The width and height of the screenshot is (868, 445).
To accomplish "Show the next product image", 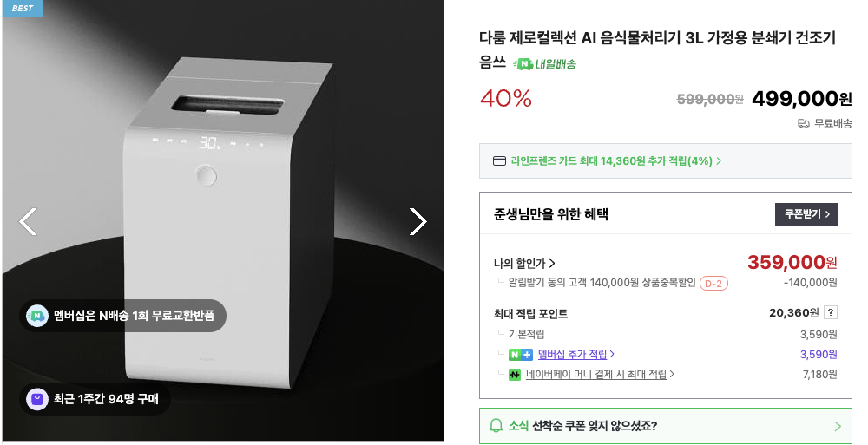I will pyautogui.click(x=418, y=222).
